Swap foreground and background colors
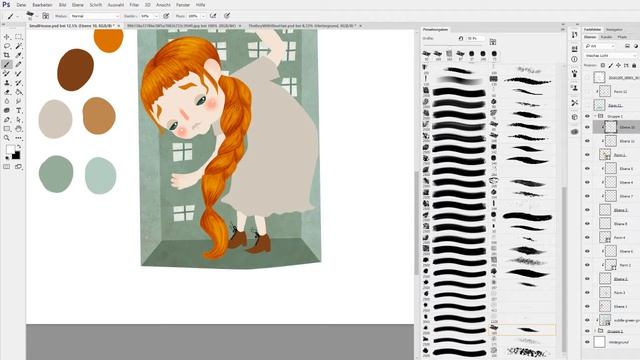The width and height of the screenshot is (640, 360). click(x=18, y=147)
